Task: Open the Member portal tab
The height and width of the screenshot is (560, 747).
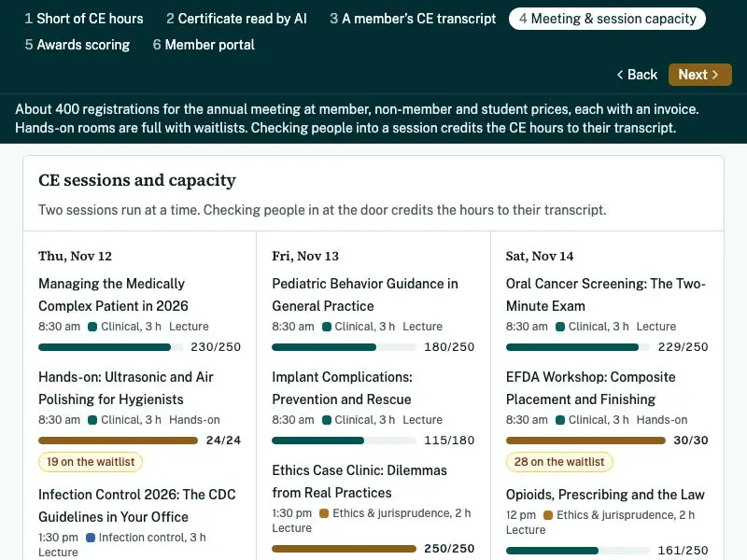Action: (x=204, y=45)
